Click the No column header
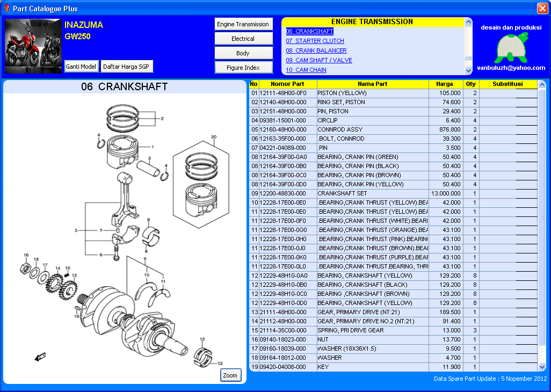This screenshot has height=392, width=551. pos(253,84)
